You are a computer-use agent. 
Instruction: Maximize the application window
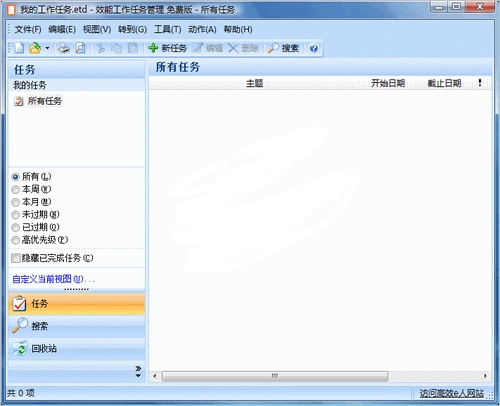[456, 7]
